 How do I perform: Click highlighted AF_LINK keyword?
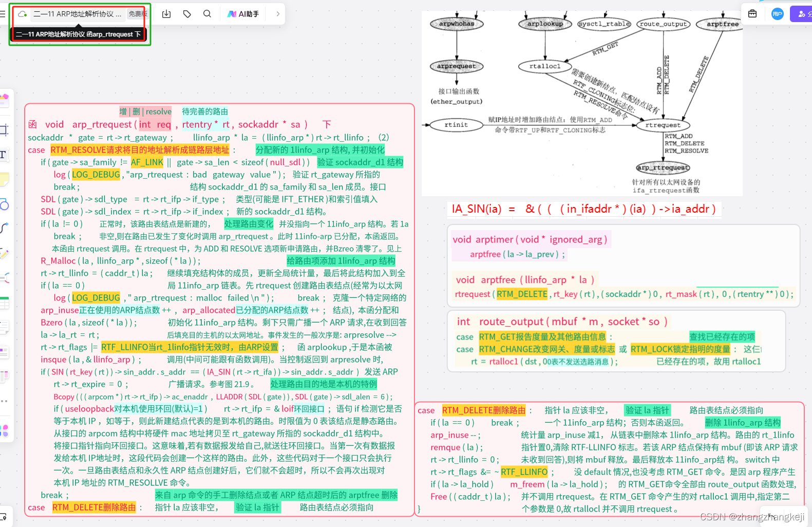click(x=147, y=162)
